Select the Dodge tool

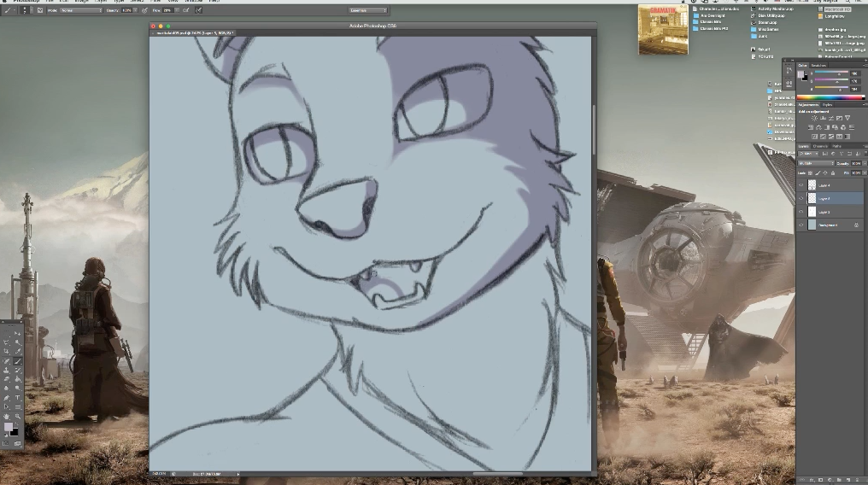pos(18,388)
